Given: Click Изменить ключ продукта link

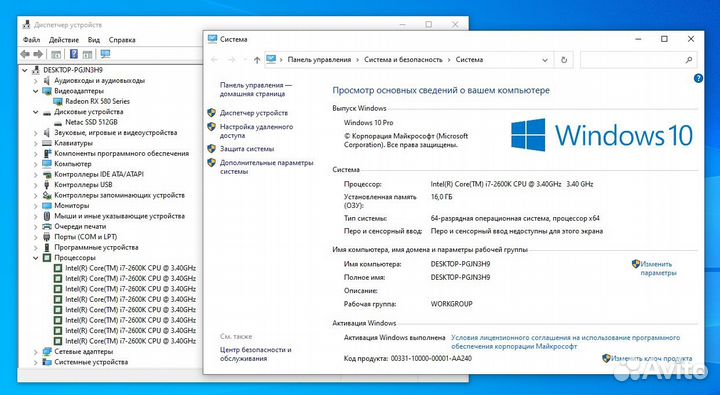Looking at the screenshot, I should tap(652, 359).
